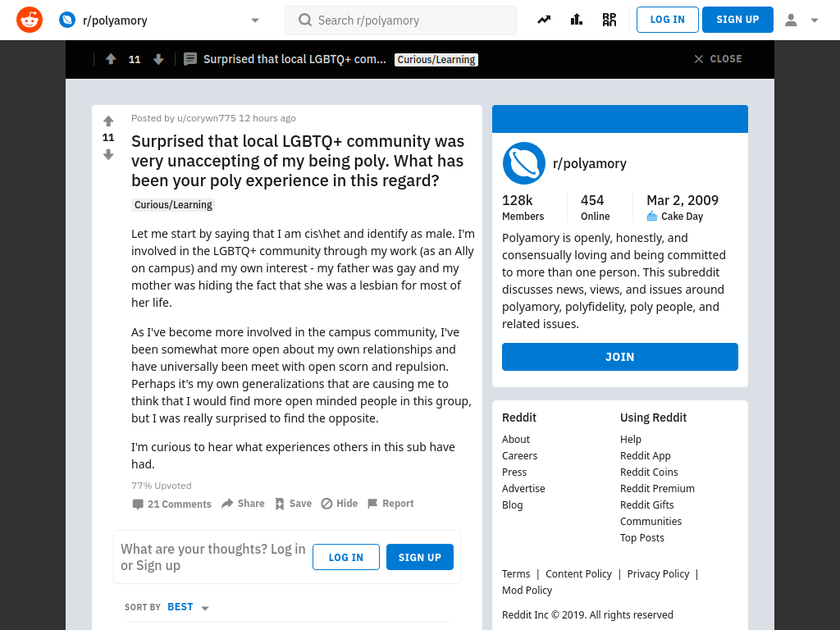Upvote the post in the black header bar

click(111, 59)
